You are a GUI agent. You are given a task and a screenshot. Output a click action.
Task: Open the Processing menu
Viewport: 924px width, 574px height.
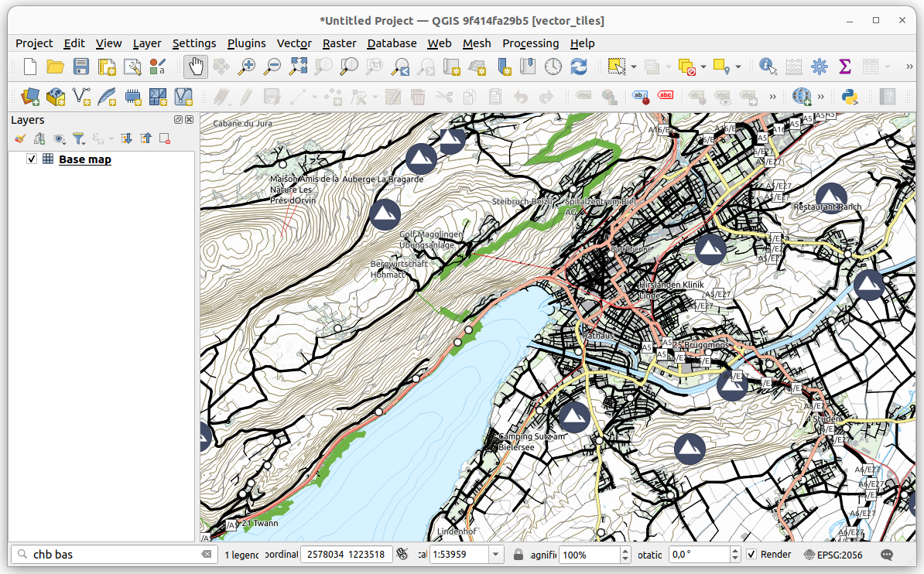530,43
